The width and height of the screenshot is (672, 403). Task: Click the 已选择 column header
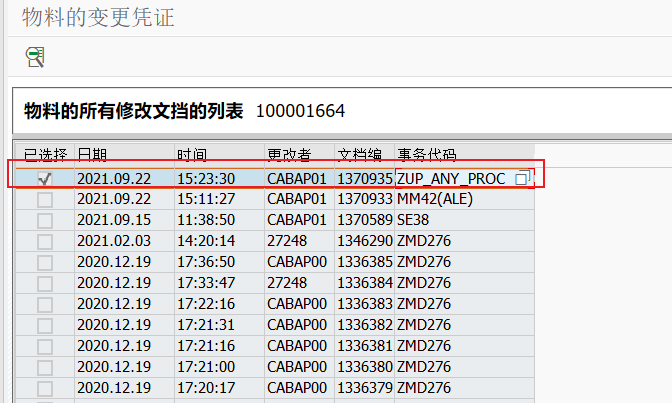tap(45, 154)
